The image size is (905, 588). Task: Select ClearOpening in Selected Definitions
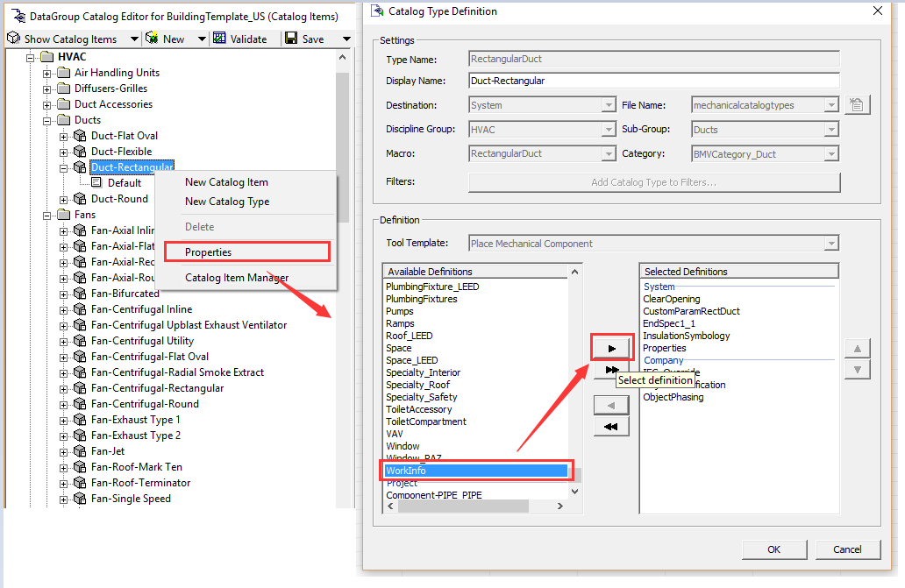[x=671, y=299]
